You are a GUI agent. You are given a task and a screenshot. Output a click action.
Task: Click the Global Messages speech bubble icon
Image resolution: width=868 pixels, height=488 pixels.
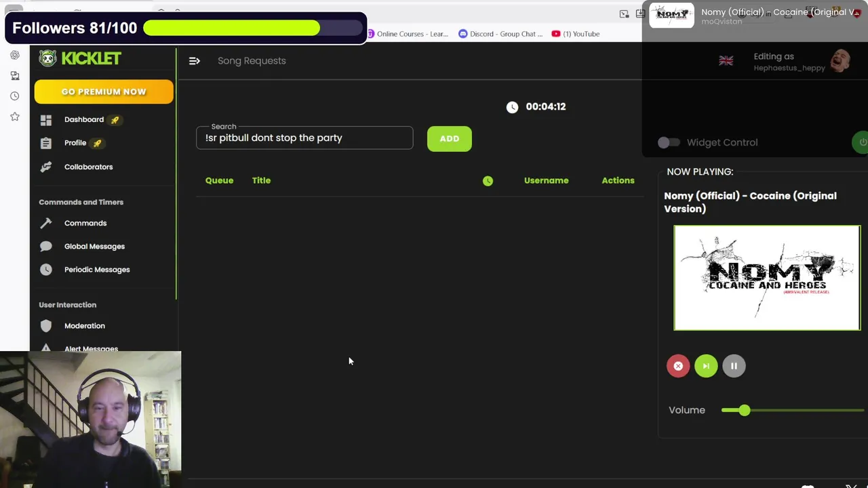[45, 246]
